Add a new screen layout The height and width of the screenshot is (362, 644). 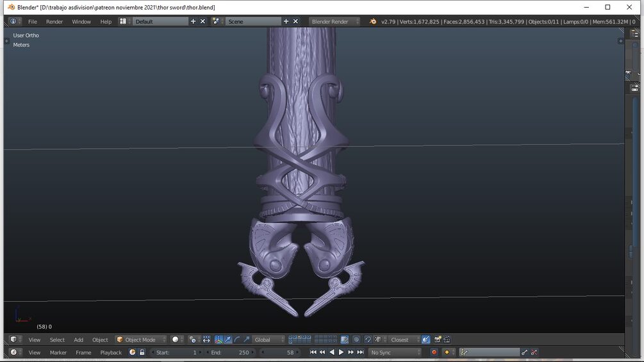(x=193, y=21)
